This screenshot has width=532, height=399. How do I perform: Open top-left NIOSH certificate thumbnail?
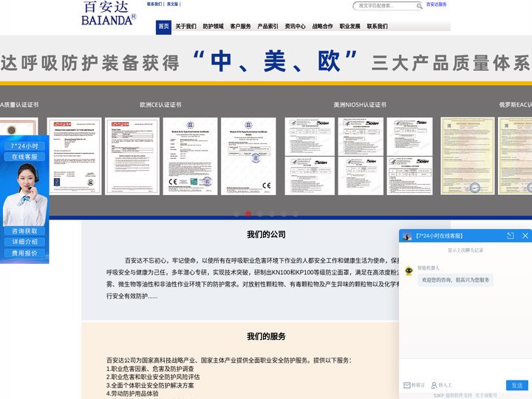(310, 137)
